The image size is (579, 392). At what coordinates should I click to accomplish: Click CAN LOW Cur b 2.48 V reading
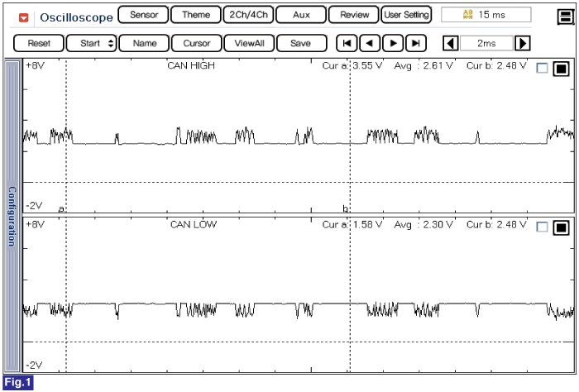[x=496, y=224]
